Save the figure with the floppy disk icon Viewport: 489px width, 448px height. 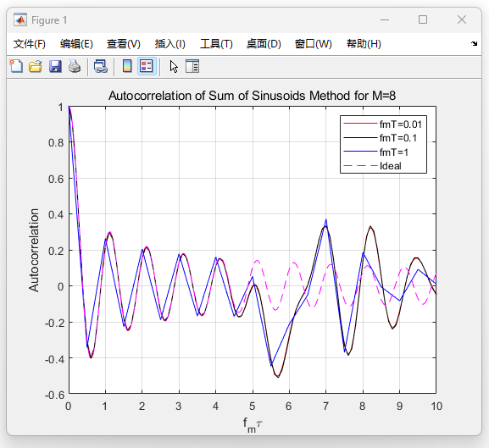55,66
